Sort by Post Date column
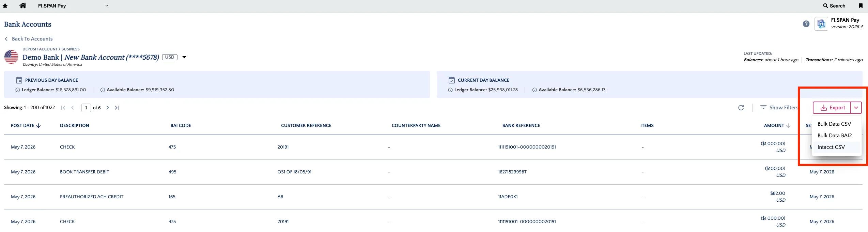The width and height of the screenshot is (868, 232). coord(26,126)
